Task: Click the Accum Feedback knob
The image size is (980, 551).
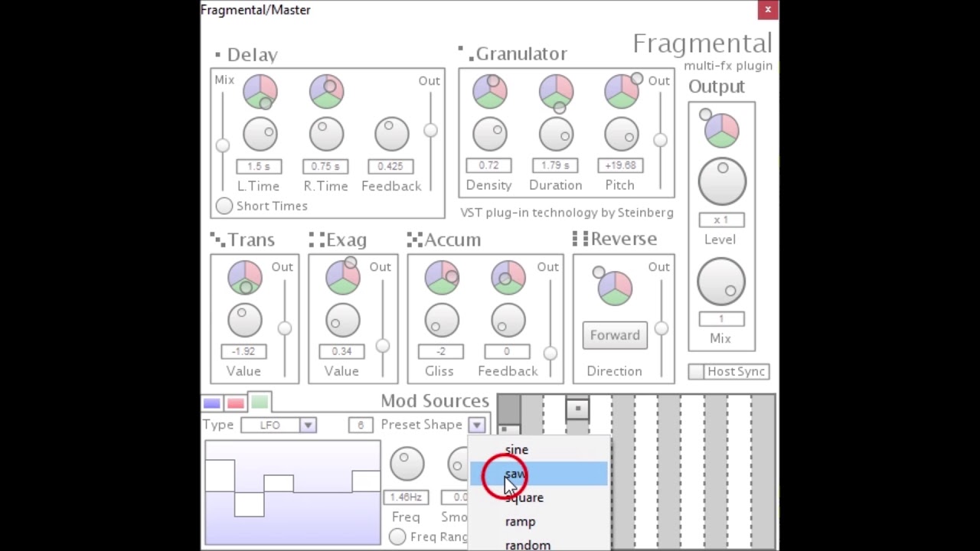Action: 508,320
